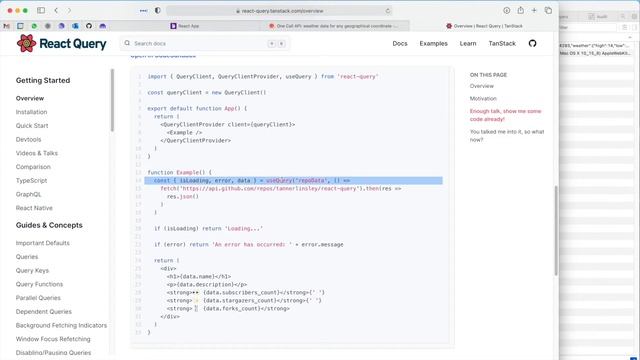Open the GitHub icon in site header
Screen dimensions: 640x360
532,43
